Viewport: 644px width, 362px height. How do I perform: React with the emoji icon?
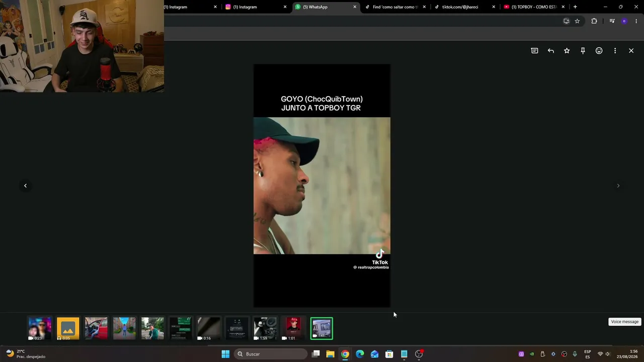[x=599, y=51]
